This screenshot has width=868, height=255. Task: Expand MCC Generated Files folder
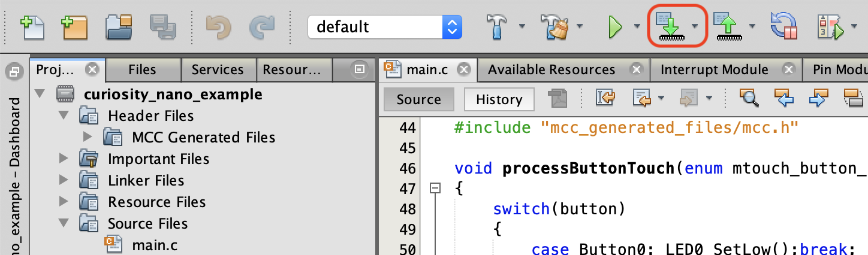point(88,137)
